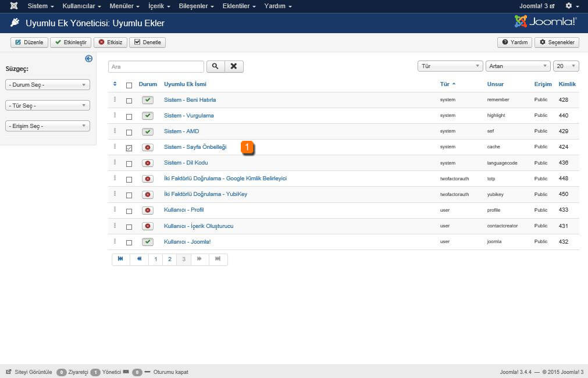588x378 pixels.
Task: Open the Kullanıcı - Joomla! plugin link
Action: pyautogui.click(x=187, y=242)
